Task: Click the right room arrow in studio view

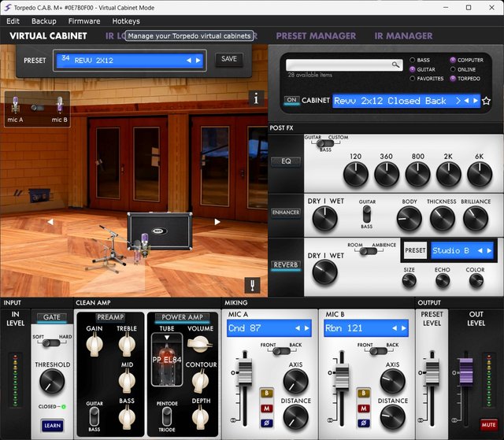Action: coord(217,222)
